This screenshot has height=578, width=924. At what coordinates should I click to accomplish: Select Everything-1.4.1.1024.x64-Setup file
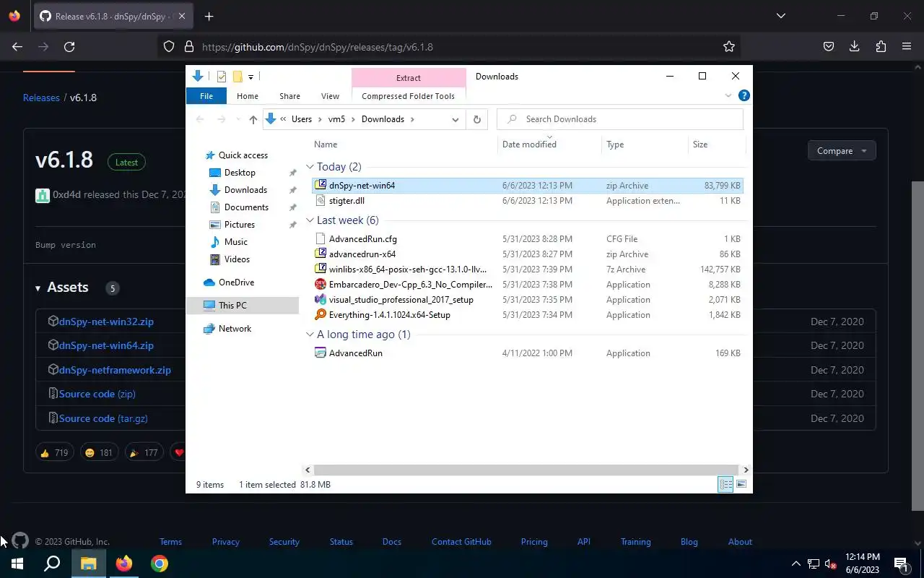[528, 315]
